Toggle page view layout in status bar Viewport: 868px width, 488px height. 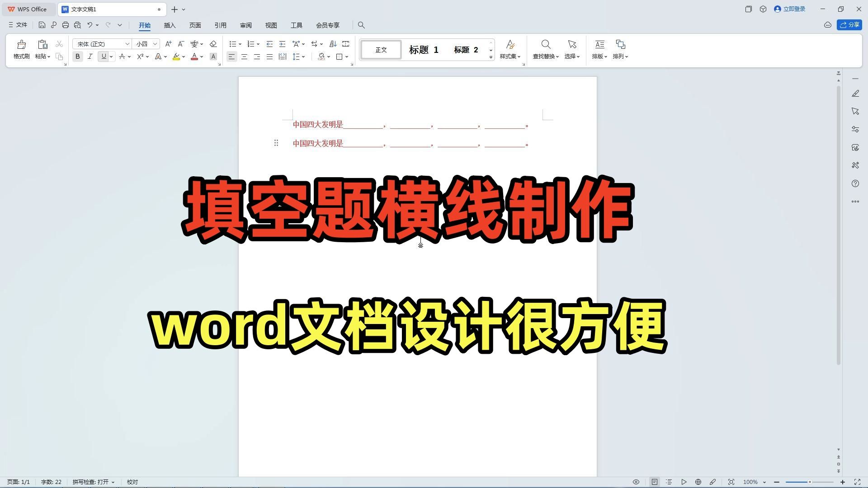(655, 482)
